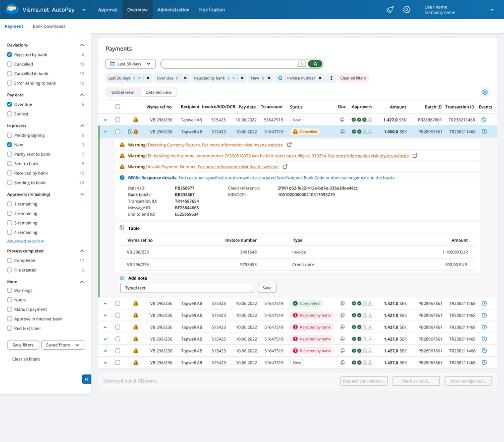Remove the New filter chip
Screen dimensions: 504x442
(269, 78)
